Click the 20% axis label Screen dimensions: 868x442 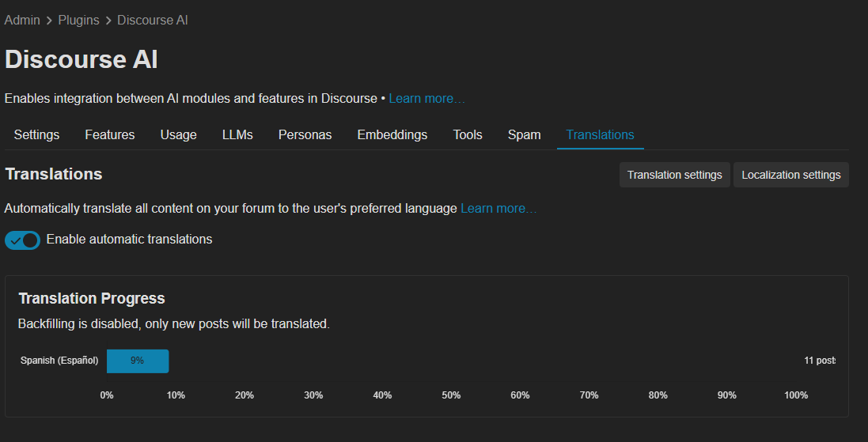pyautogui.click(x=244, y=395)
